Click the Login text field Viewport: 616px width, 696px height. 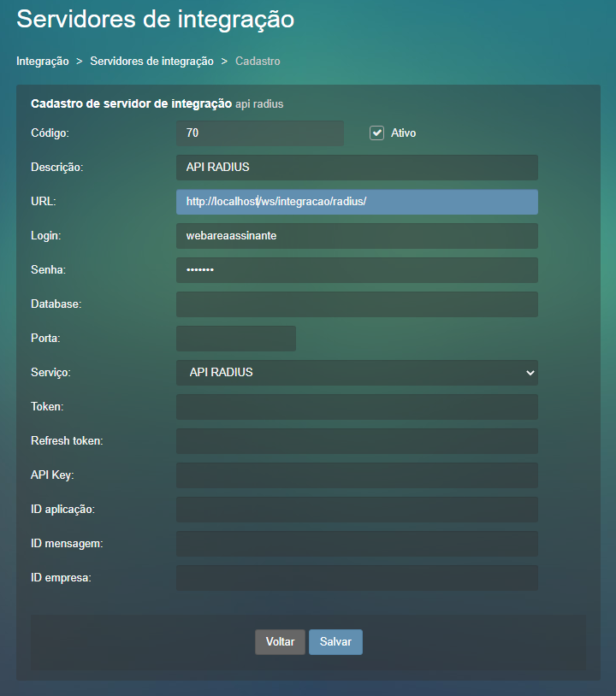[x=357, y=236]
